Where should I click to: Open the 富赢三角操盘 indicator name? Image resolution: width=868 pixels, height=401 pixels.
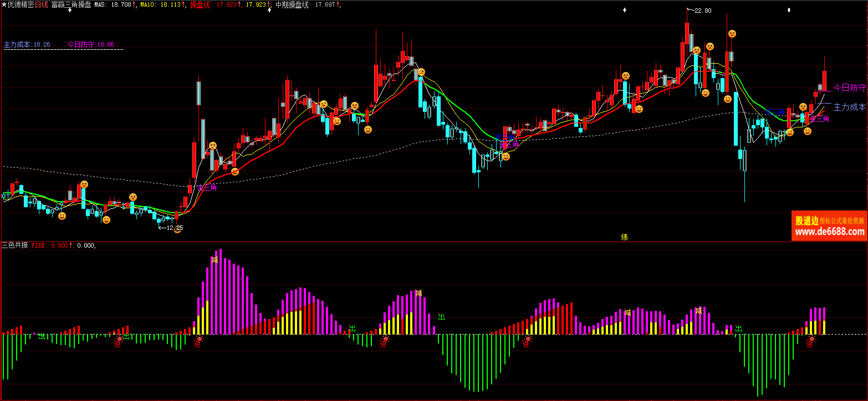point(71,4)
